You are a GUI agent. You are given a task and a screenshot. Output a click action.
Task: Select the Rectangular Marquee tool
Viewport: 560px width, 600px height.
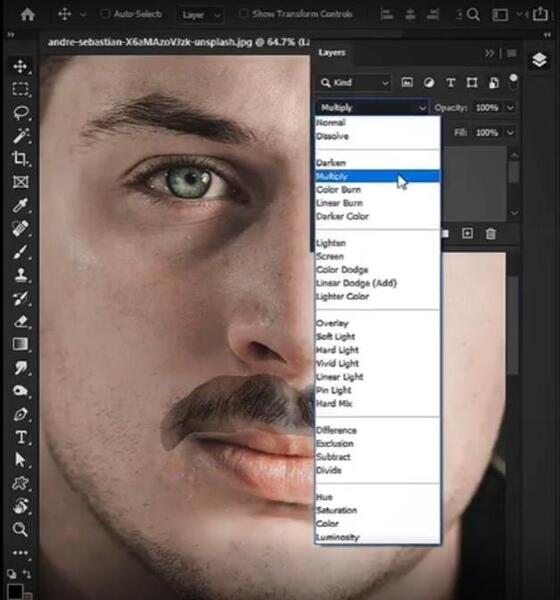point(20,89)
